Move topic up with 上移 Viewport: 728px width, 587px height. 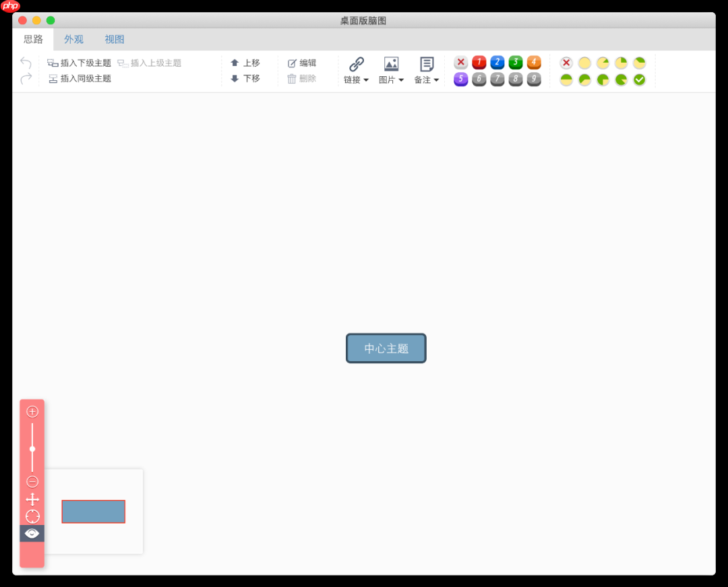pos(245,63)
